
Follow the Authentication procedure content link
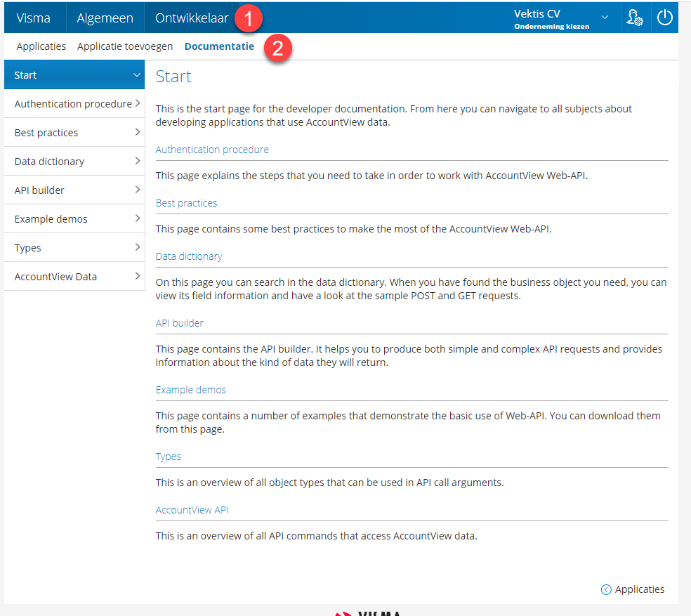pos(212,150)
